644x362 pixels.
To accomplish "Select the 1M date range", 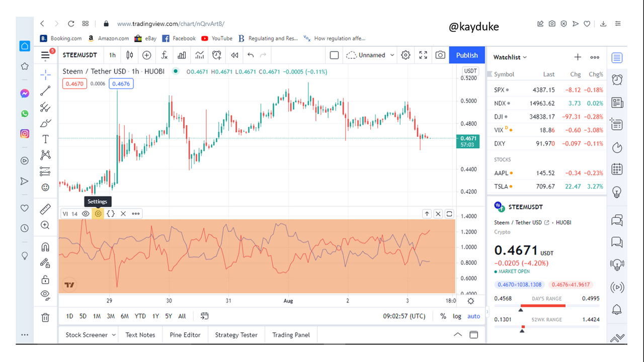I will click(97, 316).
